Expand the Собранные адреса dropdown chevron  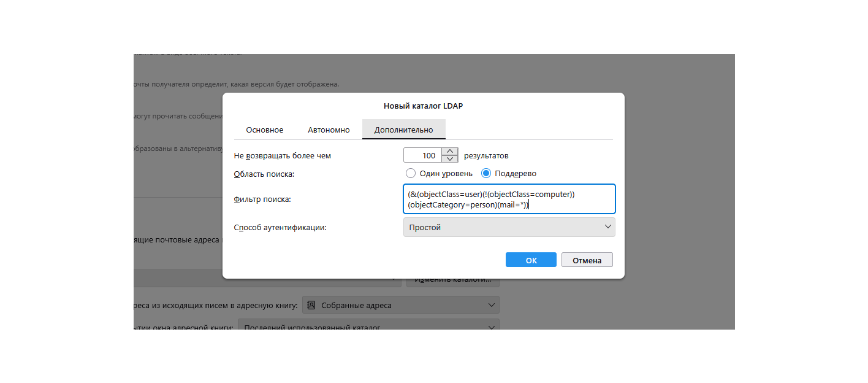tap(491, 305)
